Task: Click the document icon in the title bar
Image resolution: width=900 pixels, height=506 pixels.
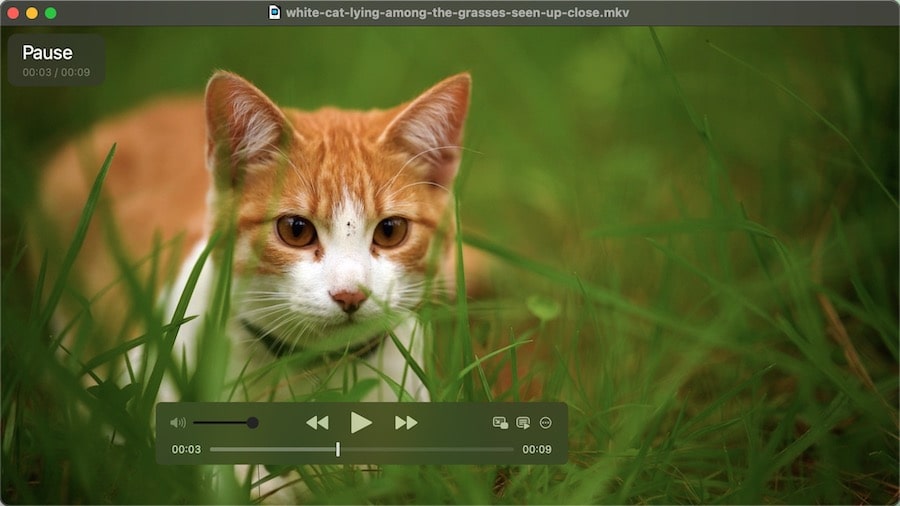Action: 274,13
